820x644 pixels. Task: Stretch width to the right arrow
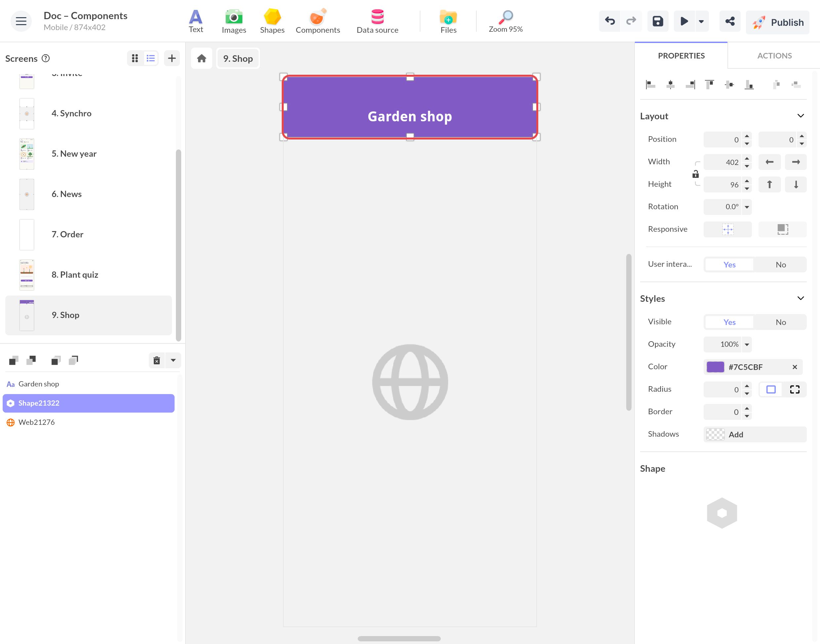[x=796, y=162]
